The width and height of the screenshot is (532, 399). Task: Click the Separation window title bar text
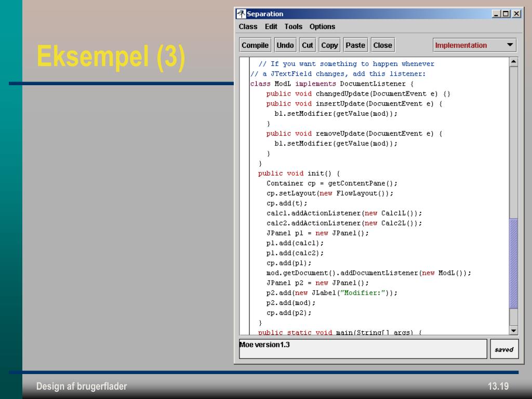point(265,14)
